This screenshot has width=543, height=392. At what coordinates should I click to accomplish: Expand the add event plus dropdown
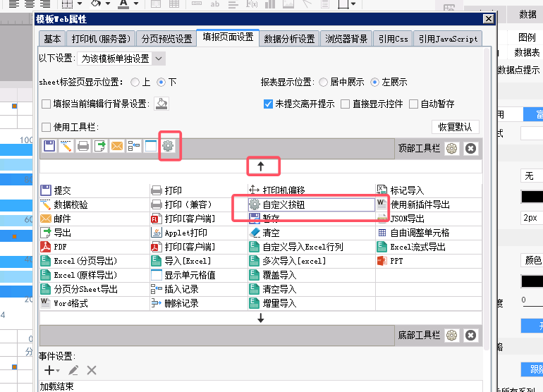click(52, 370)
